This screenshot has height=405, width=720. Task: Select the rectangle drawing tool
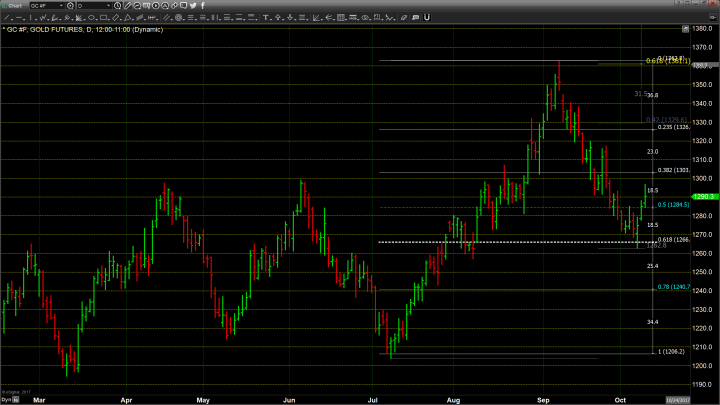[x=103, y=17]
